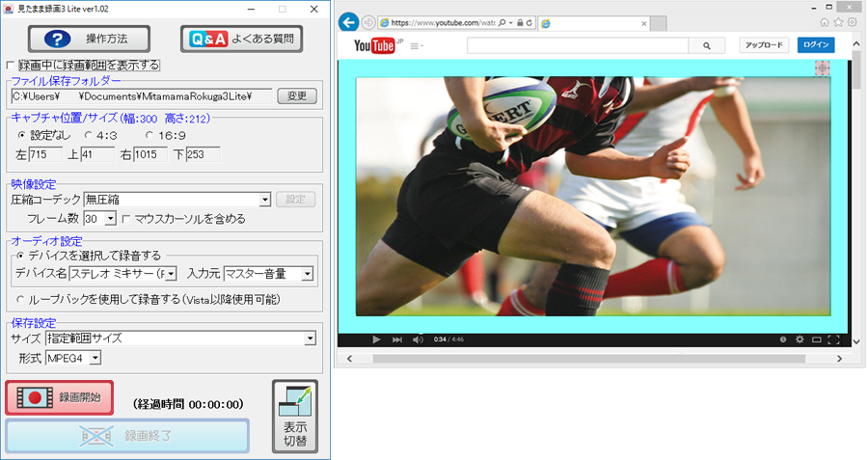Image resolution: width=868 pixels, height=460 pixels.
Task: Skip to the next video
Action: coord(396,339)
